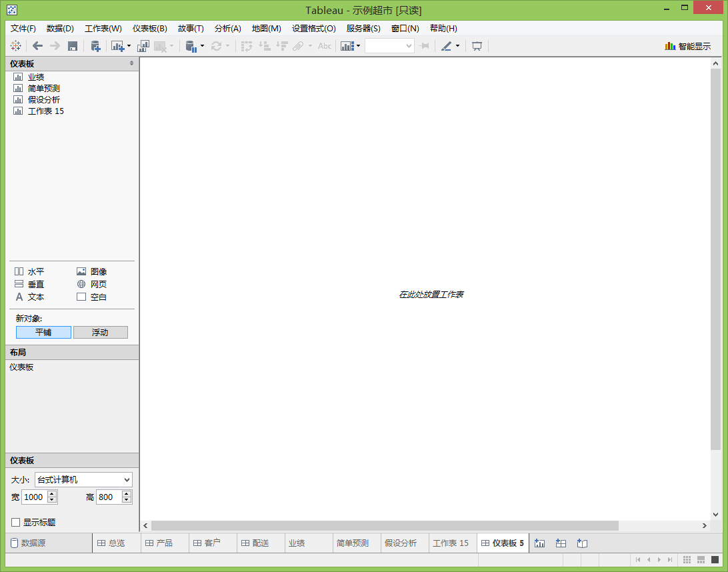
Task: Click the horizontal scrollbar of the canvas
Action: coord(385,525)
